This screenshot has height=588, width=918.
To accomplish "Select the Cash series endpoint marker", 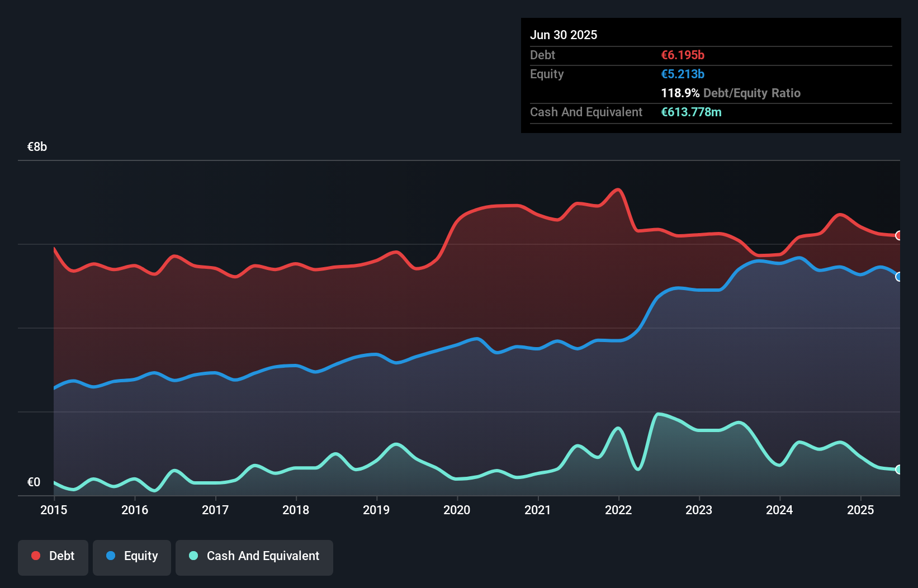I will pos(898,470).
